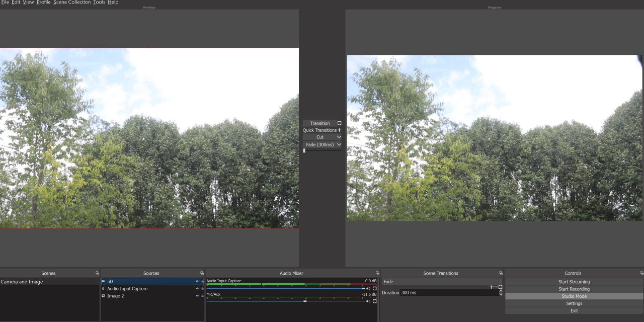Undock the Sources panel
The image size is (644, 322).
coord(202,273)
